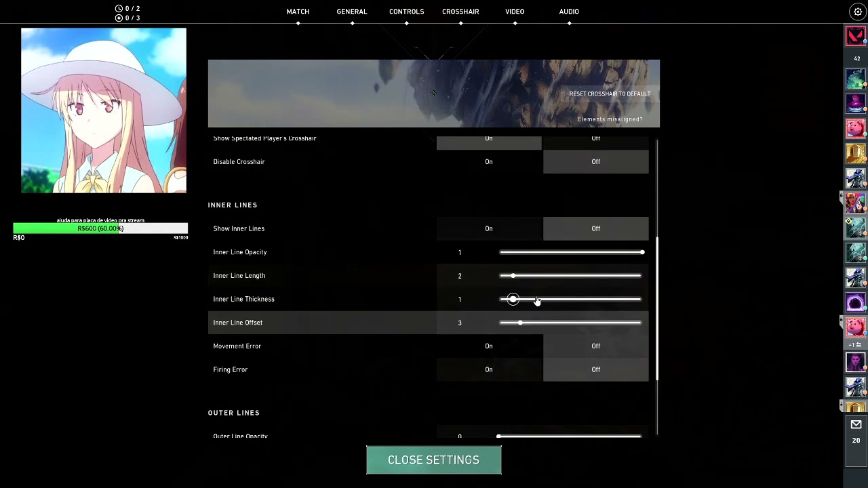Click the red Valorant logo avatar

[856, 36]
